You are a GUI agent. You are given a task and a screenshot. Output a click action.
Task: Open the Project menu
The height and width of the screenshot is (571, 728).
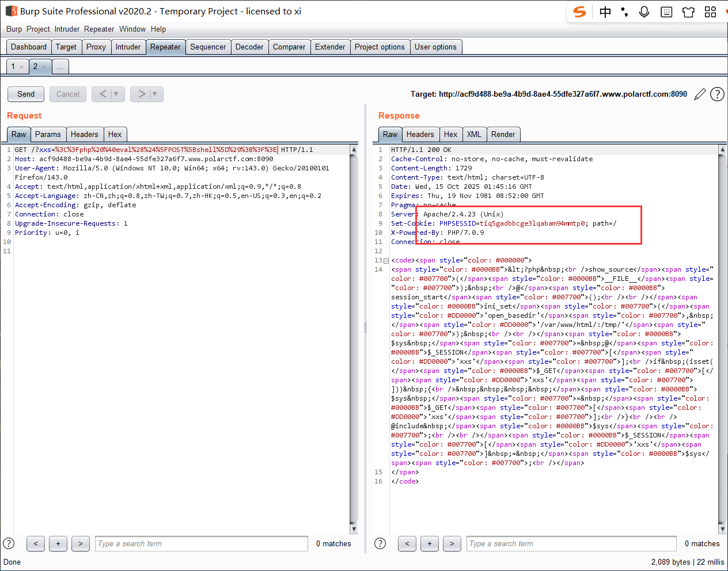38,29
